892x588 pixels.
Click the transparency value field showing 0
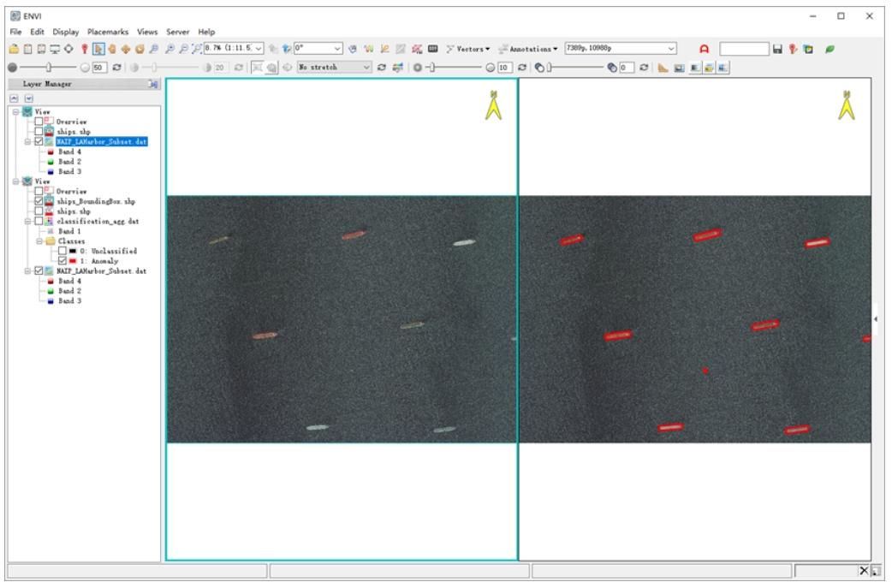pyautogui.click(x=627, y=67)
